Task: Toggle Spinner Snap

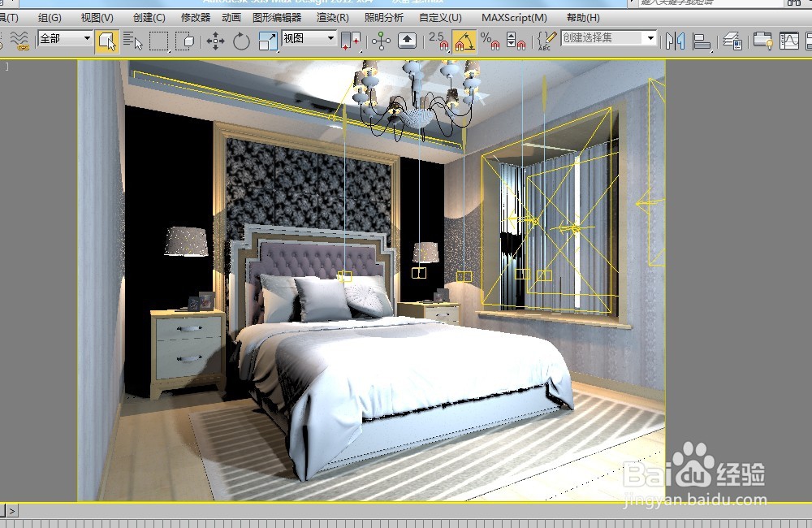Action: point(516,41)
